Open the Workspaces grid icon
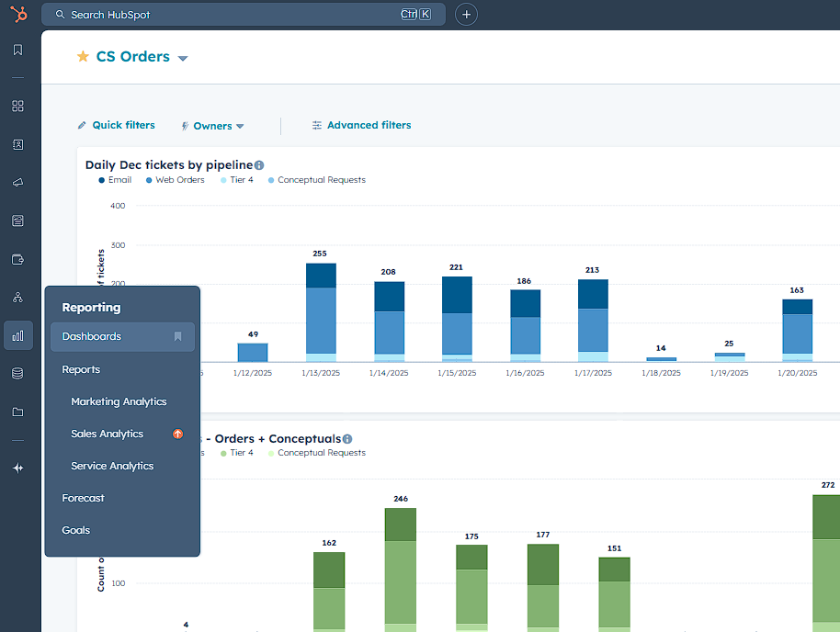The image size is (840, 632). point(17,106)
